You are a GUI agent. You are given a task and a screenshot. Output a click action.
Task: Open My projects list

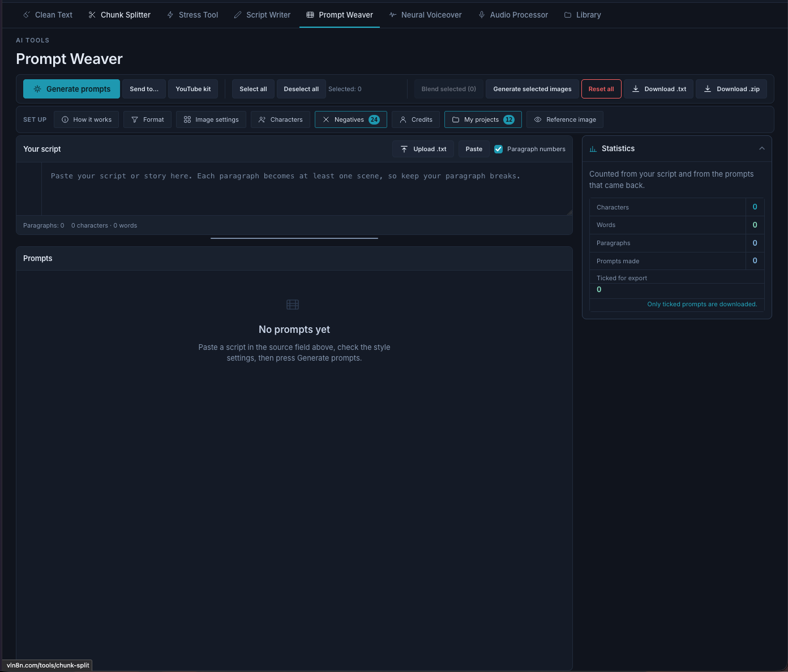[x=483, y=119]
